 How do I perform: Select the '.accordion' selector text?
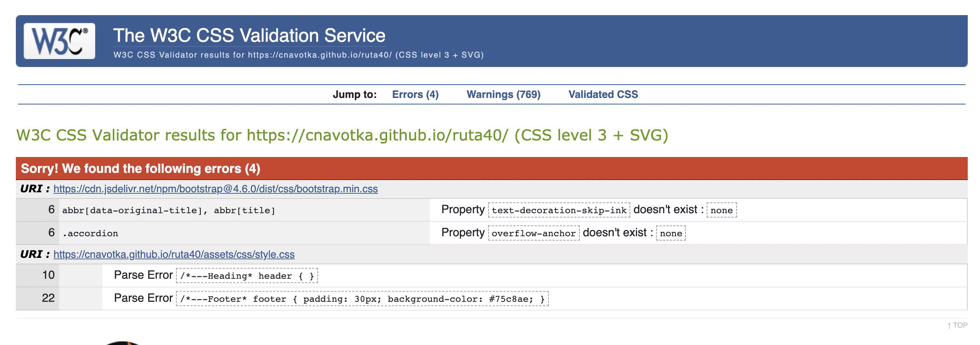click(x=90, y=233)
